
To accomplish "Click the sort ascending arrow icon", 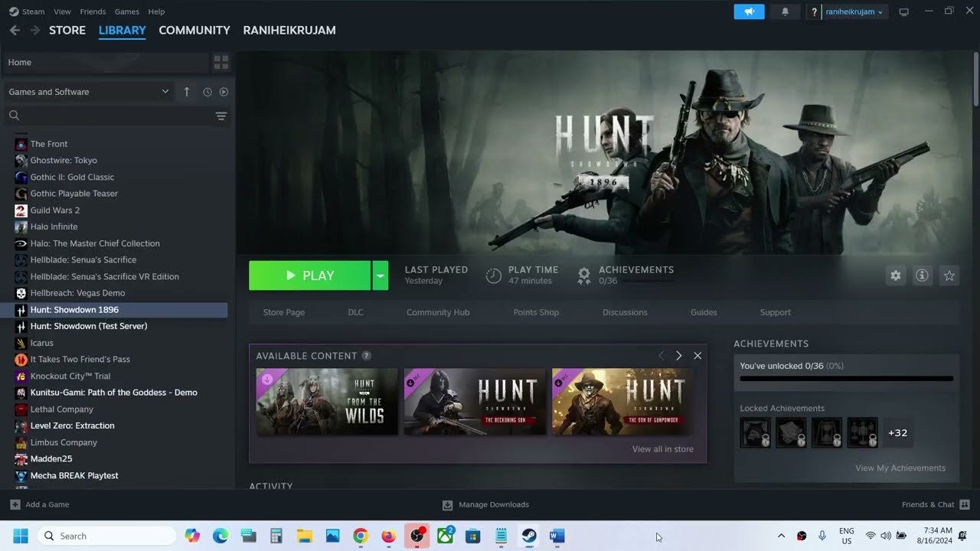I will pos(187,92).
